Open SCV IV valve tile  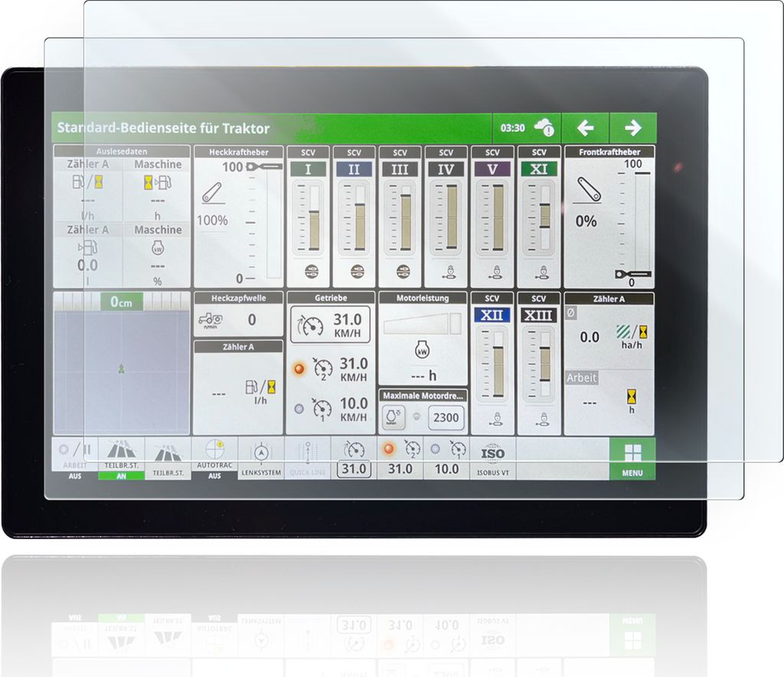446,217
